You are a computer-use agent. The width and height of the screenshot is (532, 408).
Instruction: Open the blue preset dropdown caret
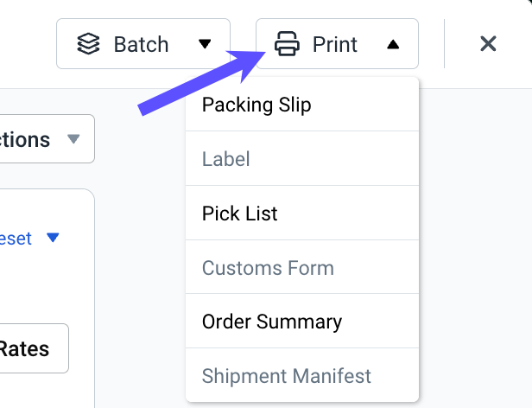(x=53, y=238)
